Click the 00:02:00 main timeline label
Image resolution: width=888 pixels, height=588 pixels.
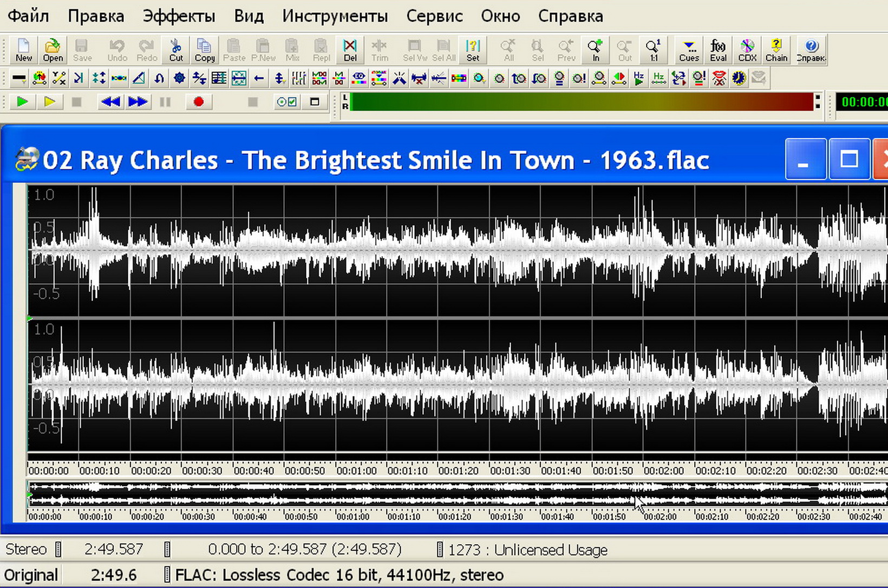[663, 471]
